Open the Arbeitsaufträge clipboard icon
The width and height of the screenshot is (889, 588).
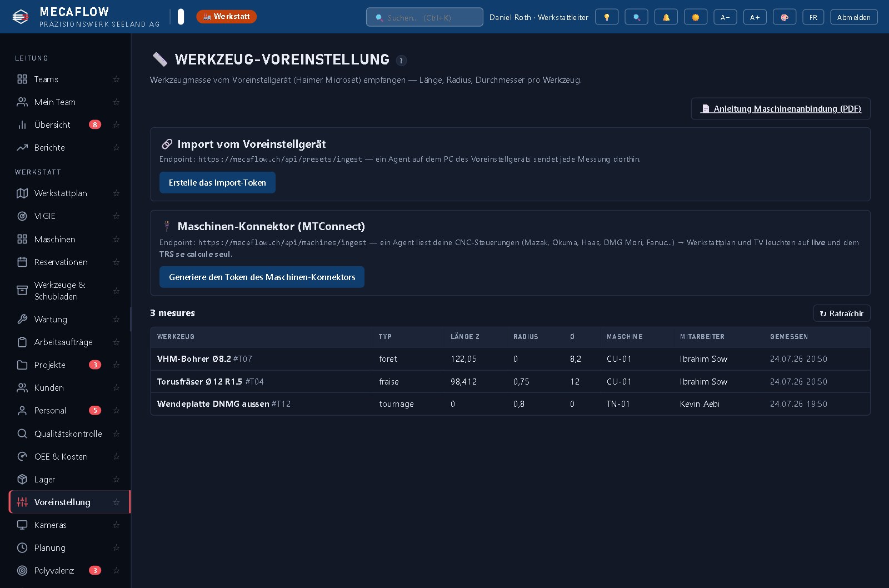tap(22, 342)
